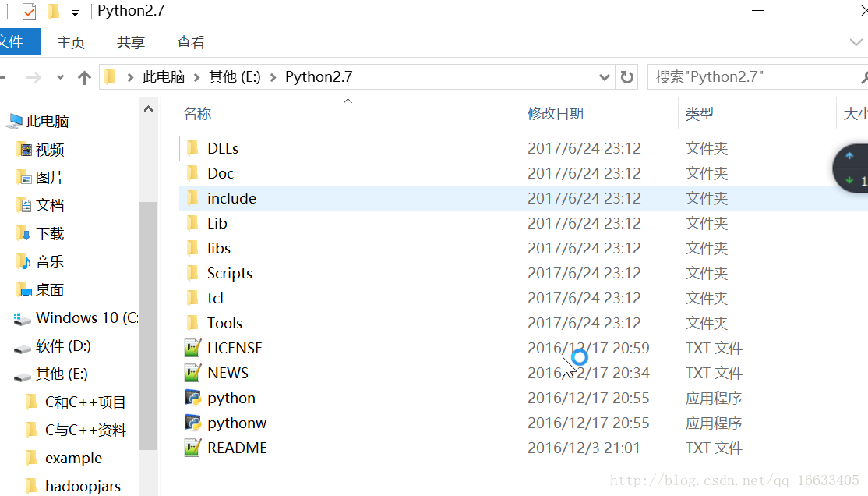The width and height of the screenshot is (868, 496).
Task: Click the libs folder icon
Action: pyautogui.click(x=192, y=248)
